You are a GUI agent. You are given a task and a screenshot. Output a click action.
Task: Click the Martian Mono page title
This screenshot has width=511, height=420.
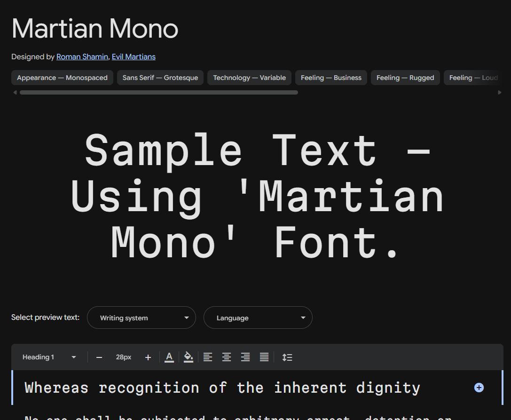(x=95, y=29)
